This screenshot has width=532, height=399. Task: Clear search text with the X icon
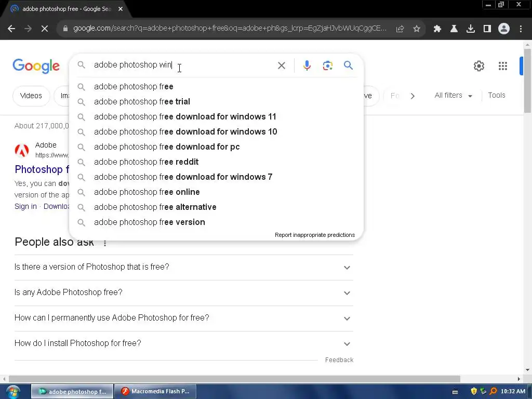tap(282, 65)
